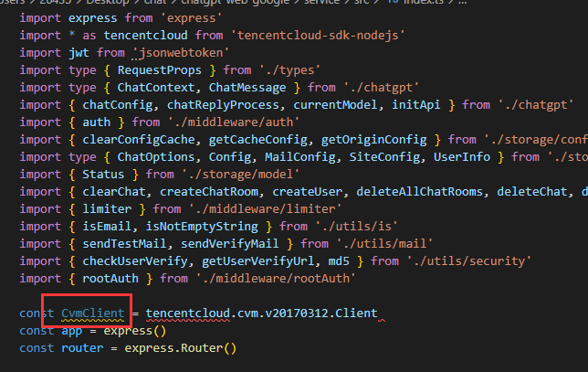
Task: Click the deleteChat import name
Action: click(x=532, y=192)
